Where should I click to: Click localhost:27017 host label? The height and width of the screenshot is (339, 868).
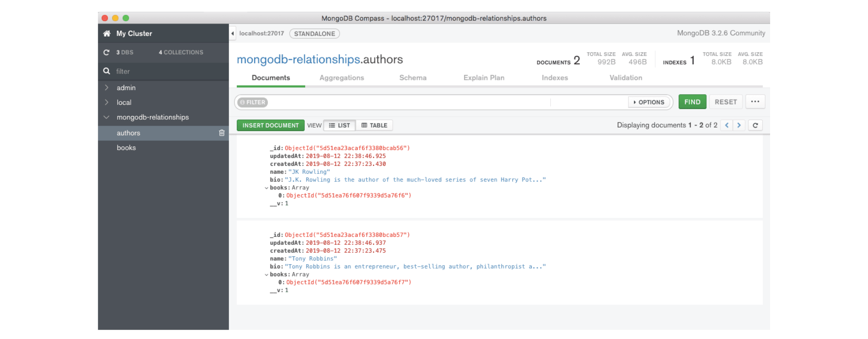261,33
